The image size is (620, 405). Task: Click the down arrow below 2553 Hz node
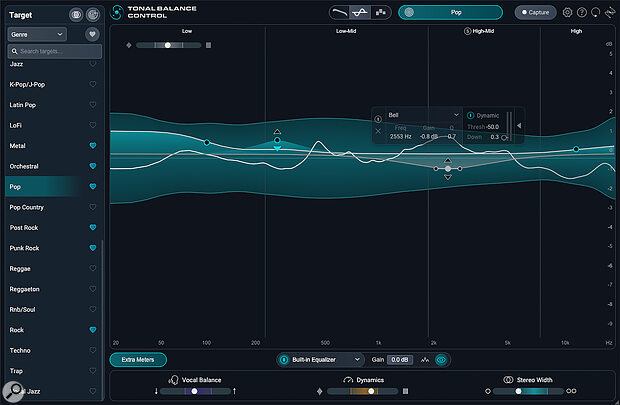(x=448, y=177)
